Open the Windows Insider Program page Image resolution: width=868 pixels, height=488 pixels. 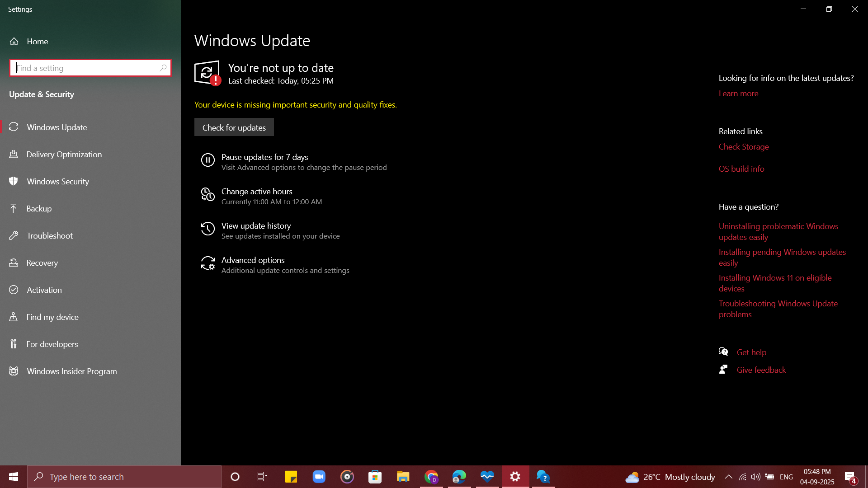coord(71,371)
